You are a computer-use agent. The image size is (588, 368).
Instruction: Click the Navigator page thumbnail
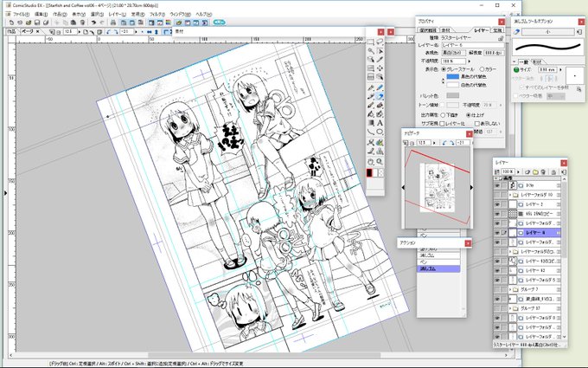coord(437,187)
